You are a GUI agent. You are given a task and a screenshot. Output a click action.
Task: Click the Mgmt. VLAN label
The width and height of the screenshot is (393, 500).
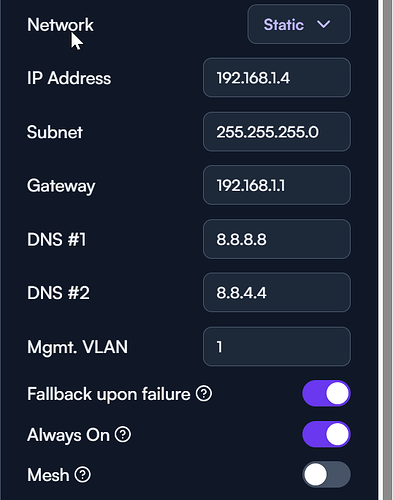[x=77, y=347]
